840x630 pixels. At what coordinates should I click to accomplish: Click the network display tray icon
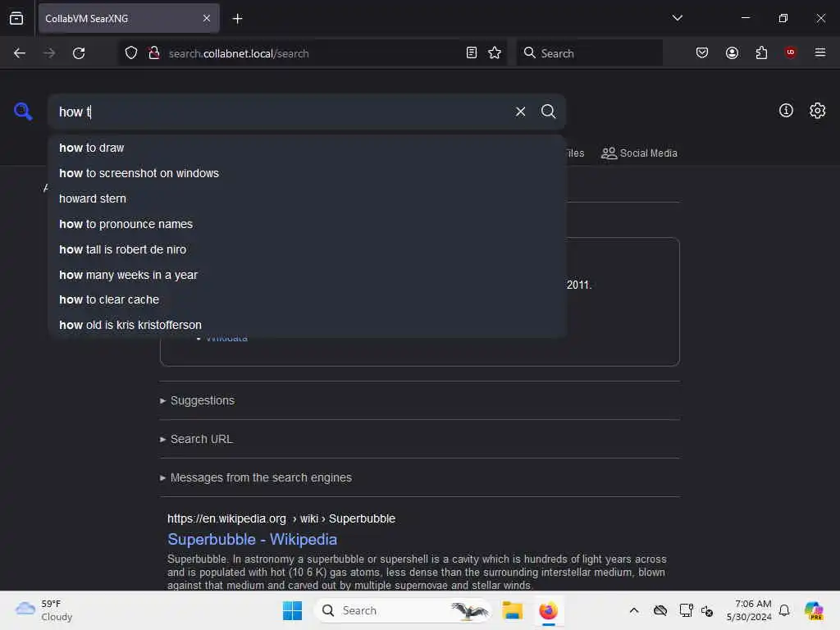(x=686, y=610)
